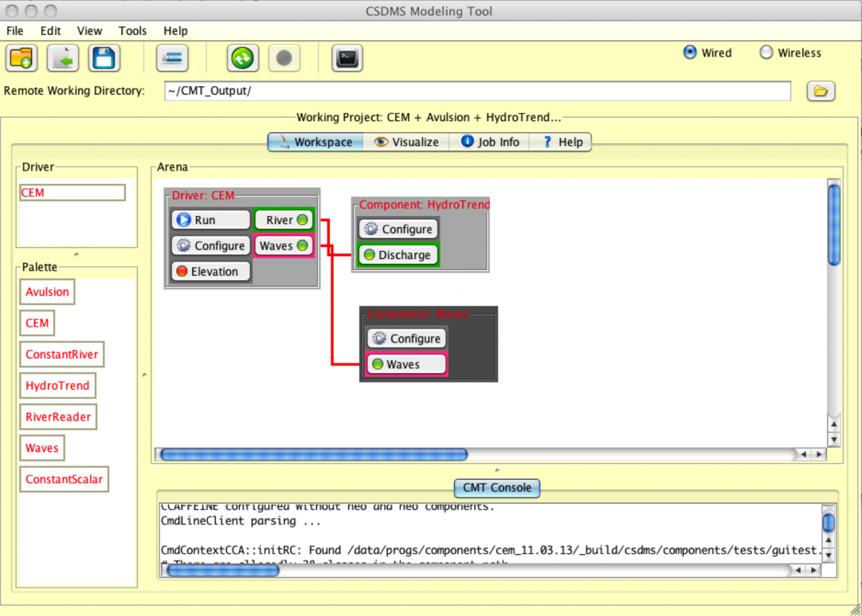The height and width of the screenshot is (616, 862).
Task: Click the Arena scroll up arrow
Action: point(834,424)
